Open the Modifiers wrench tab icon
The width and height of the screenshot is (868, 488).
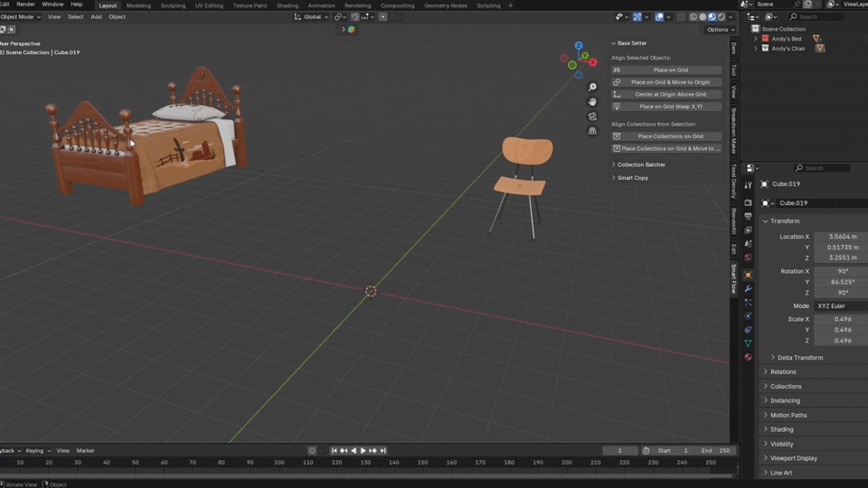pyautogui.click(x=748, y=289)
